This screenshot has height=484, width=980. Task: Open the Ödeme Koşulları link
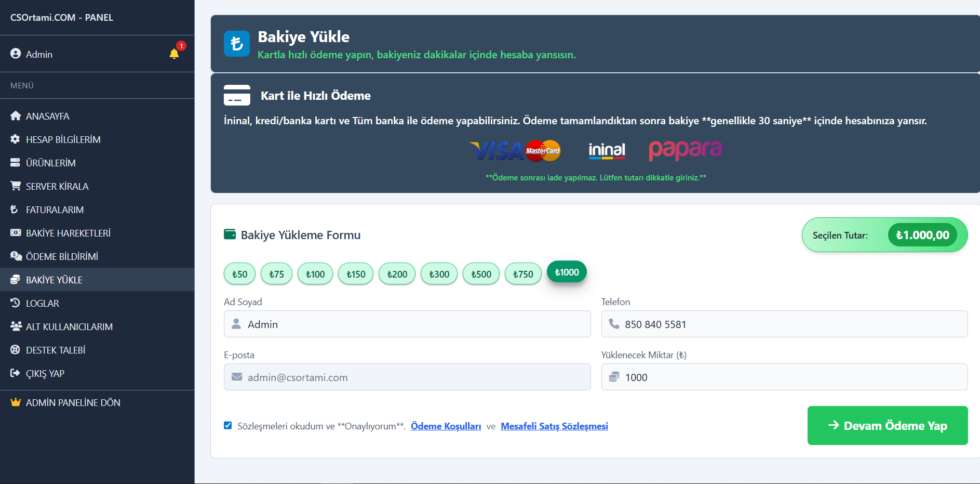tap(446, 426)
